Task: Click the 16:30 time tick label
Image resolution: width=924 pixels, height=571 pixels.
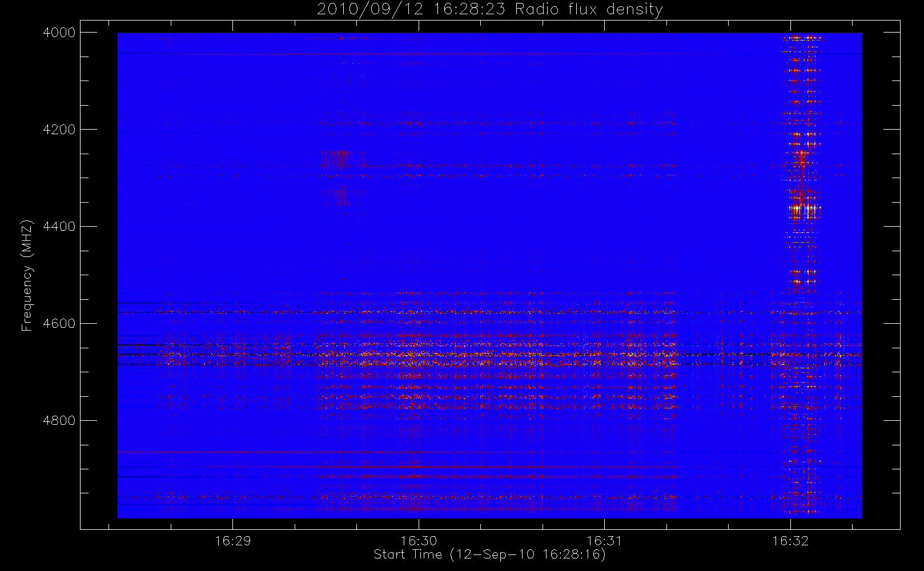Action: 419,541
